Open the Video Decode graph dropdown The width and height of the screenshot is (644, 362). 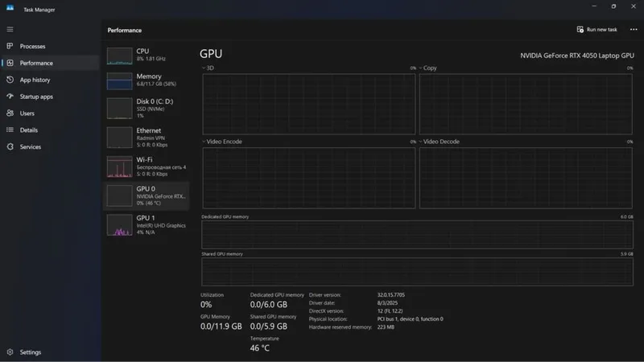(x=439, y=142)
